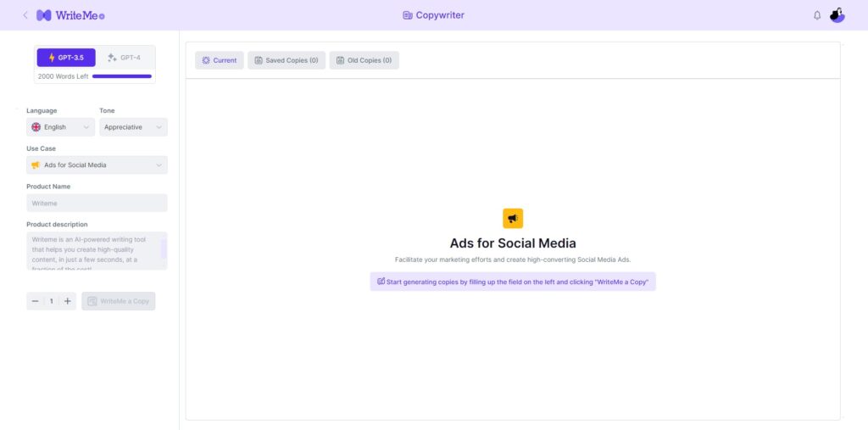Open the Tone dropdown showing Appreciative
Screen dimensions: 868x430
click(x=133, y=127)
